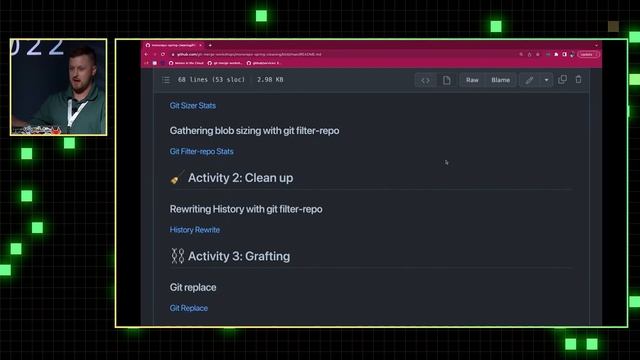
Task: Click the '2.98 KB' file size text
Action: (x=270, y=80)
